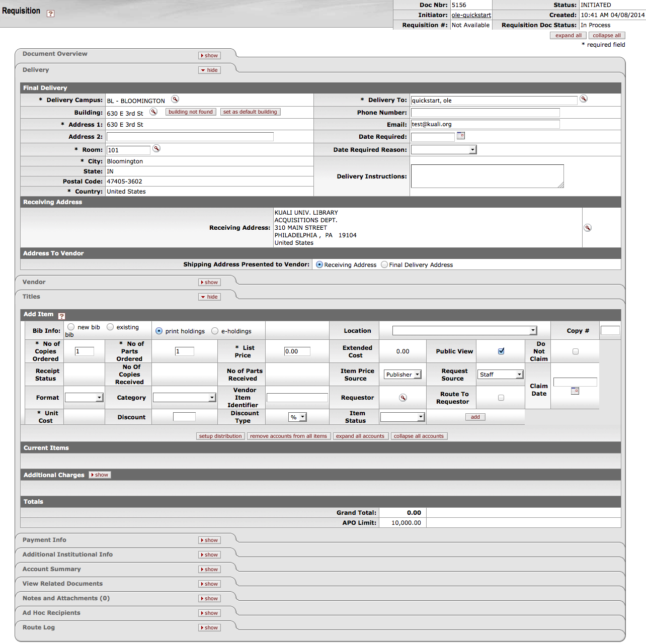Select the new bib radio button
Image resolution: width=646 pixels, height=644 pixels.
point(71,327)
